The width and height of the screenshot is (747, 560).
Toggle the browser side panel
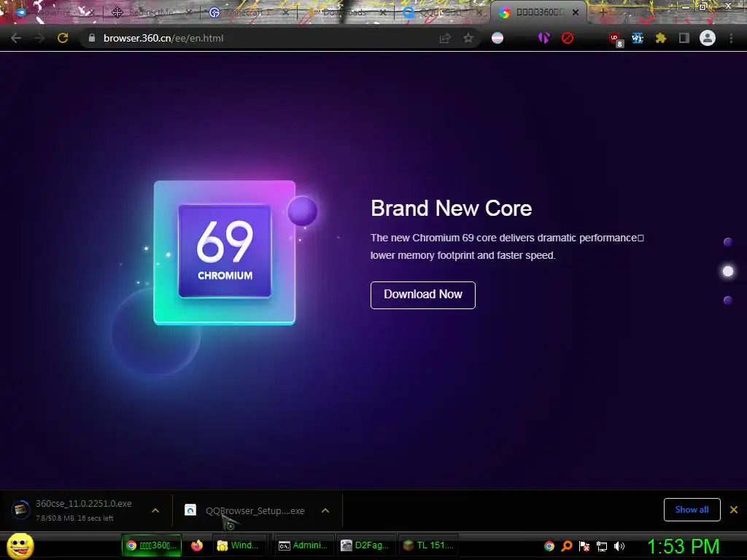coord(684,38)
